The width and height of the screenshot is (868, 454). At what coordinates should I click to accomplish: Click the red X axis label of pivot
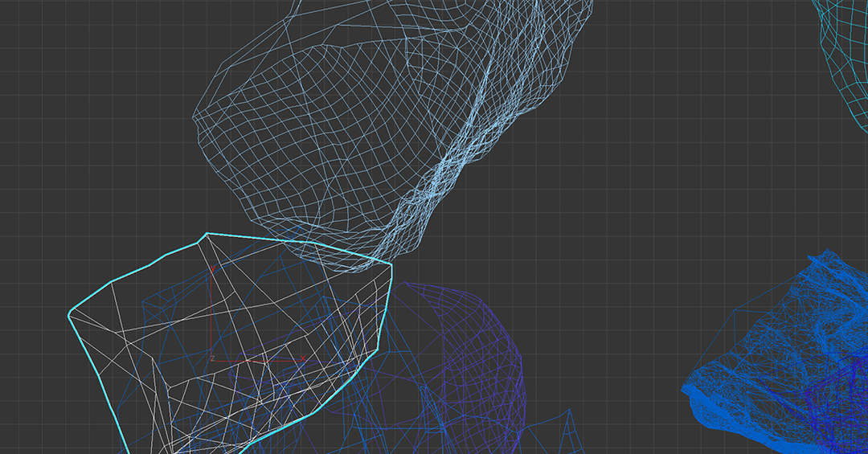(x=303, y=358)
